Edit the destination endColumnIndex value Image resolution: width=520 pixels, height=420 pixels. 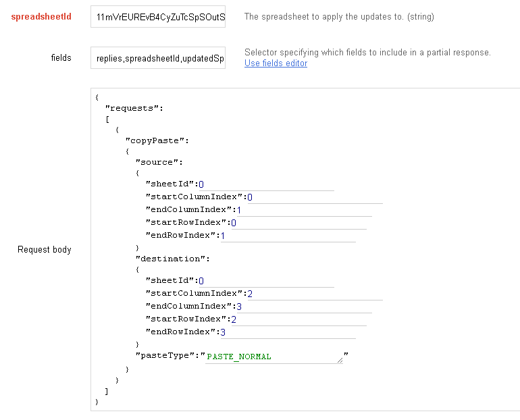304,307
